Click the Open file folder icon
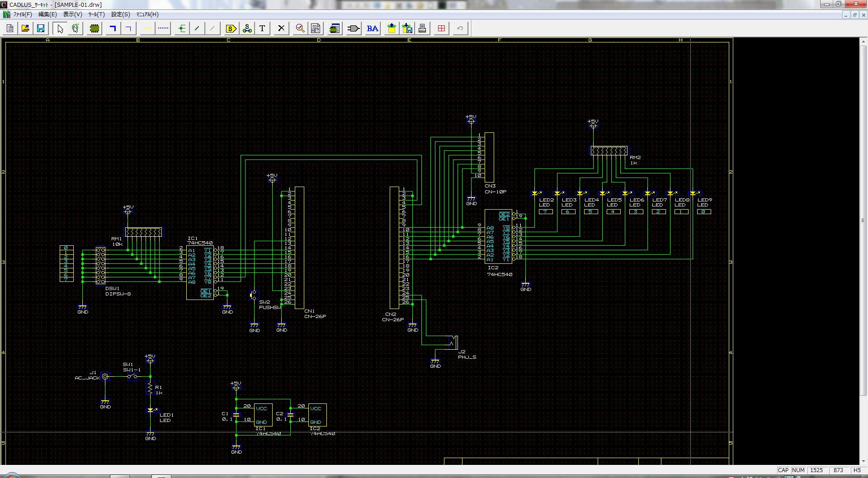The width and height of the screenshot is (868, 478). point(25,28)
